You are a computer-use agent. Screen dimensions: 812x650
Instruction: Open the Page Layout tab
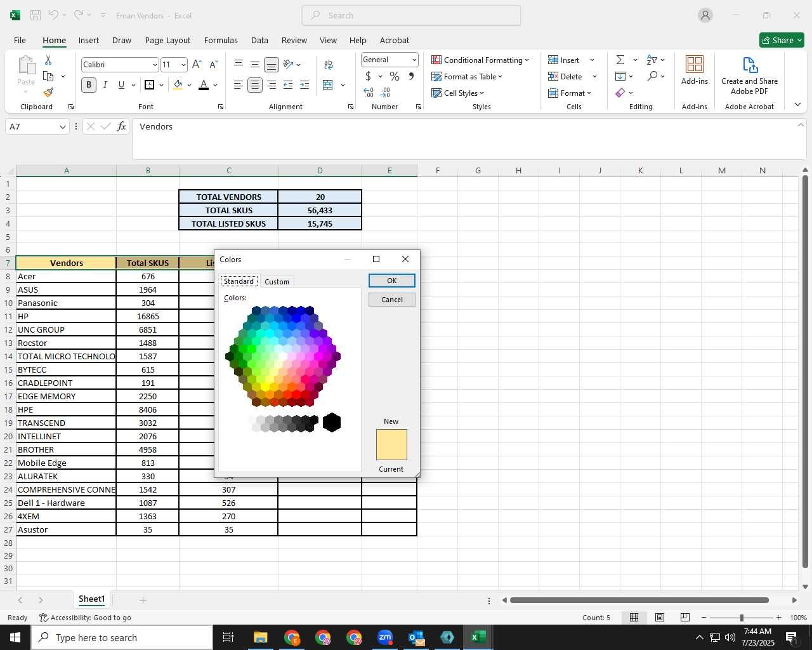coord(167,40)
